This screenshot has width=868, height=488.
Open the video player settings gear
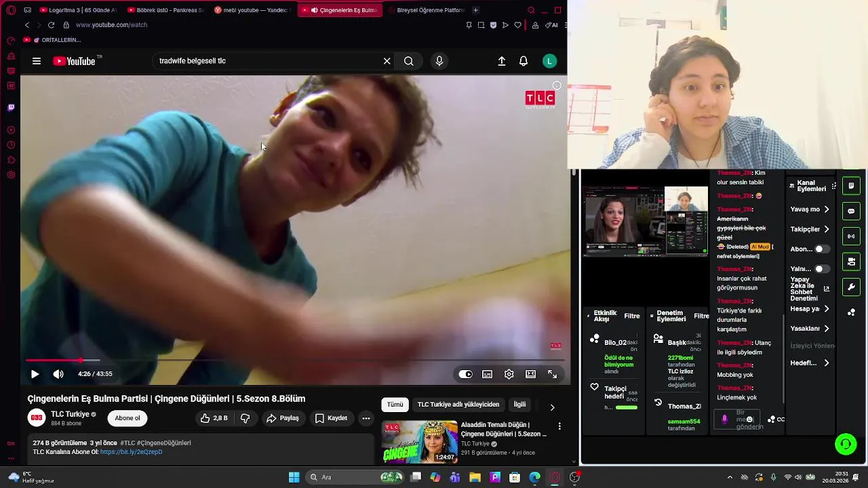(x=509, y=374)
